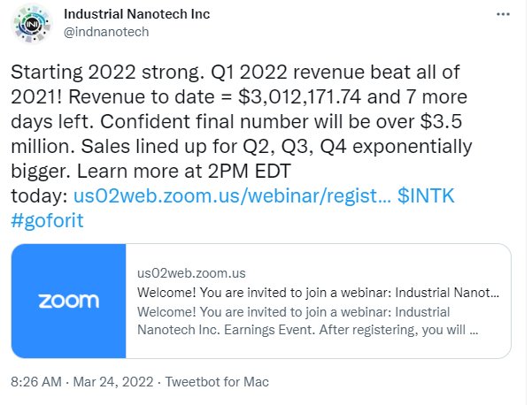Image resolution: width=532 pixels, height=405 pixels.
Task: Click the Industrial Nanotech profile avatar
Action: tap(32, 23)
